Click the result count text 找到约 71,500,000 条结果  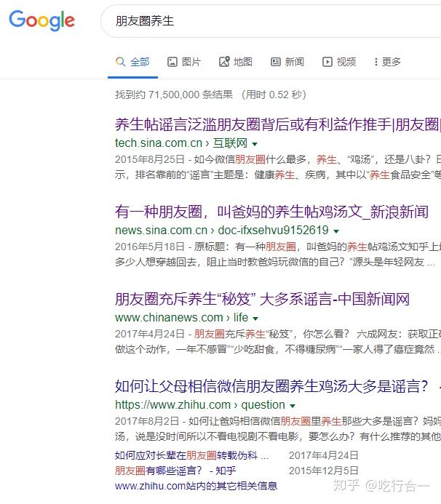point(174,95)
